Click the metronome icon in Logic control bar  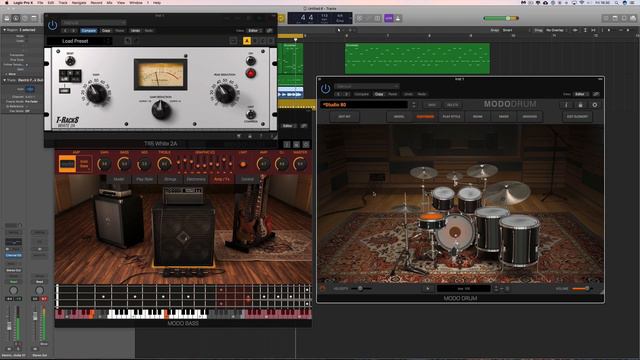tap(398, 18)
